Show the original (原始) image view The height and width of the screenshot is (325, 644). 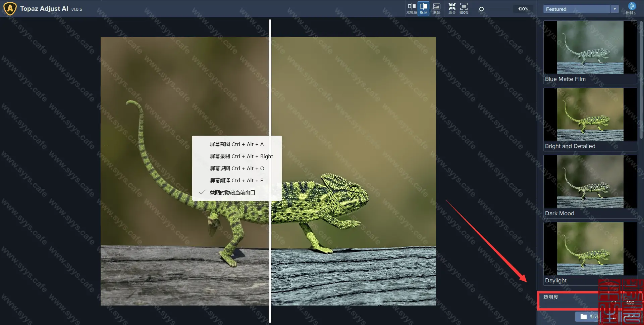pyautogui.click(x=436, y=9)
